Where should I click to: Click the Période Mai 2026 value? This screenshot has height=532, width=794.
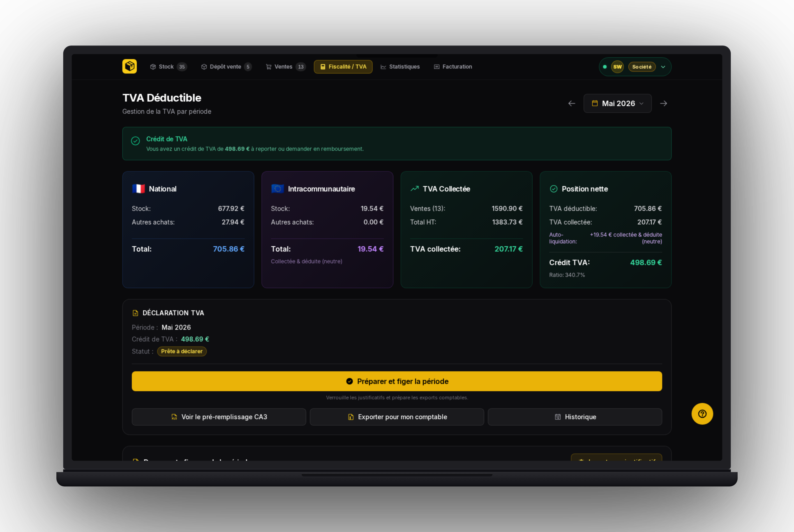pyautogui.click(x=176, y=327)
